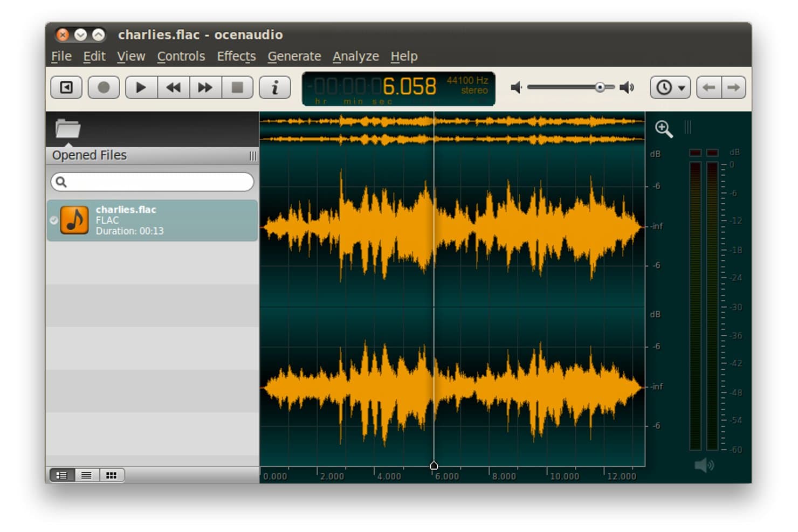Play the audio file
Image resolution: width=798 pixels, height=532 pixels.
[x=141, y=87]
